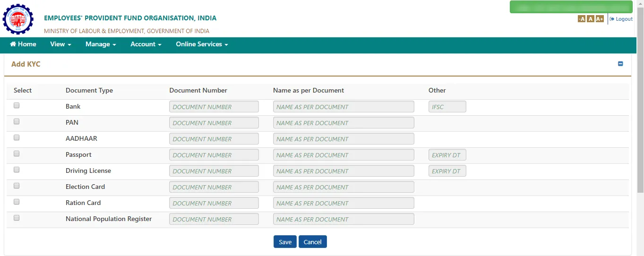Click the EPFO logo emblem
Screen dimensions: 644x256
(18, 19)
